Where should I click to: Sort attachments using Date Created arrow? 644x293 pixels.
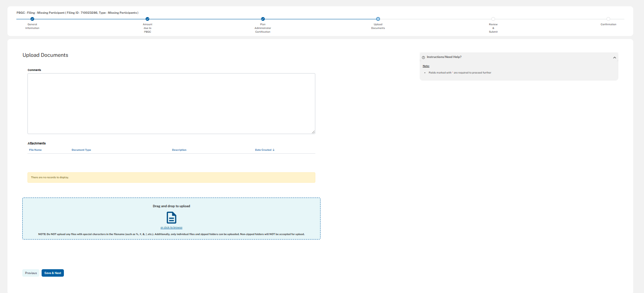tap(274, 150)
